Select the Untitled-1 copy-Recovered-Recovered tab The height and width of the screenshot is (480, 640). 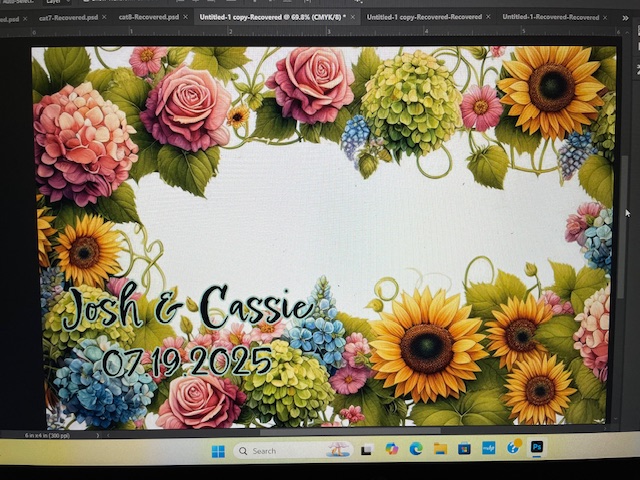pos(423,17)
